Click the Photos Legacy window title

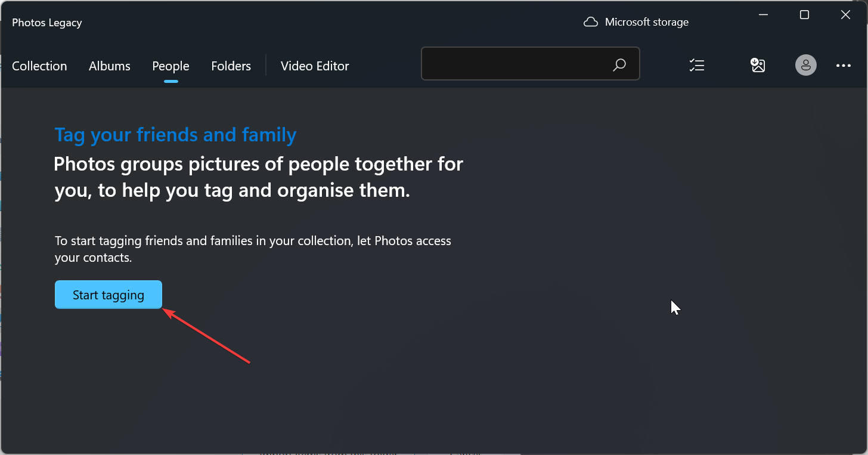[x=47, y=23]
